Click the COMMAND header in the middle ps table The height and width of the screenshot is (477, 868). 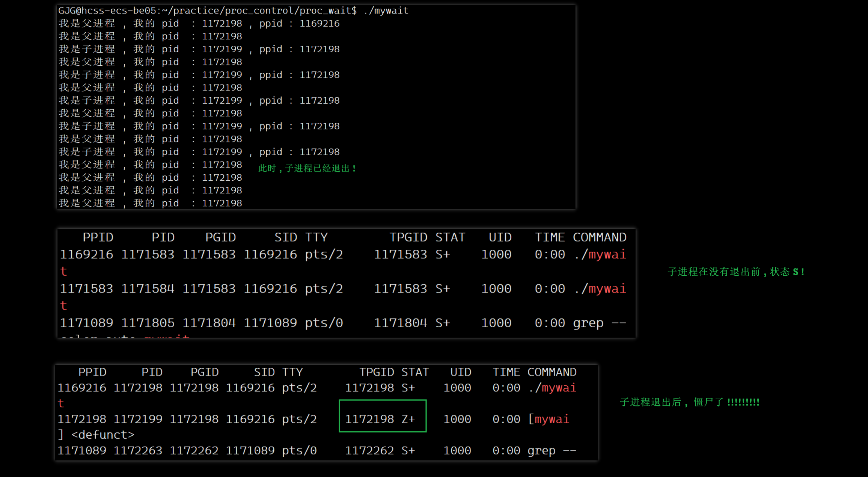599,237
